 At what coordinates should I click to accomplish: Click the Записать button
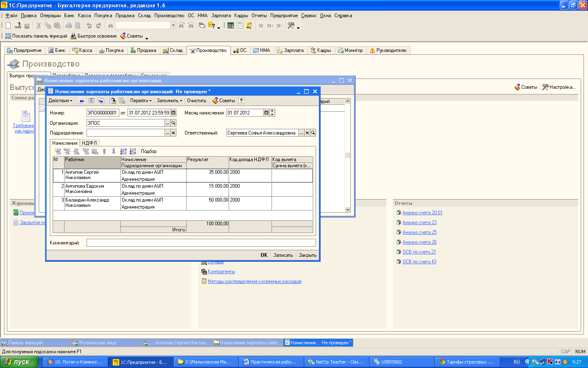point(283,255)
